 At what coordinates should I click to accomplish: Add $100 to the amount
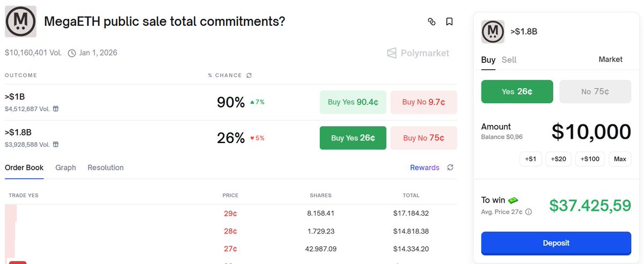click(590, 159)
